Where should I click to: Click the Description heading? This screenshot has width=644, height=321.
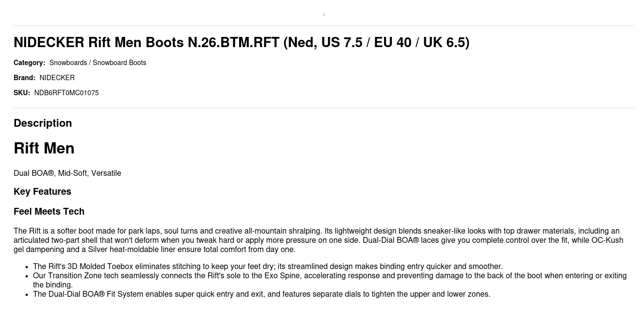[x=43, y=123]
